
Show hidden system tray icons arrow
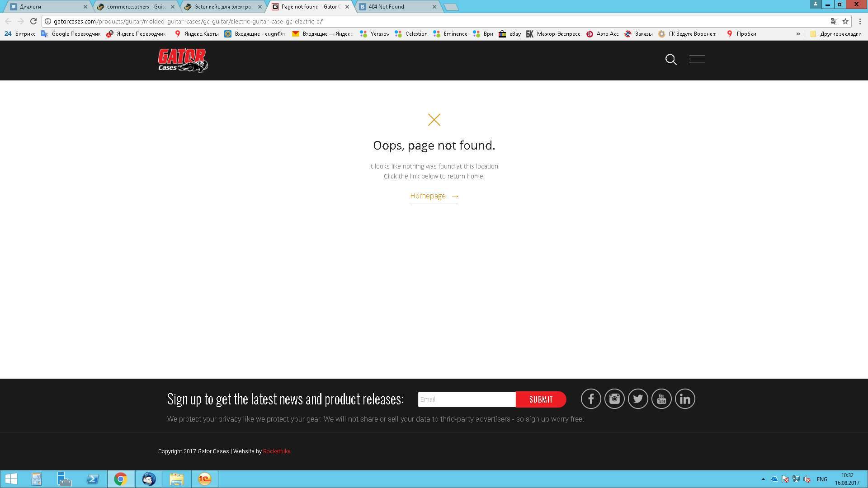(x=763, y=479)
